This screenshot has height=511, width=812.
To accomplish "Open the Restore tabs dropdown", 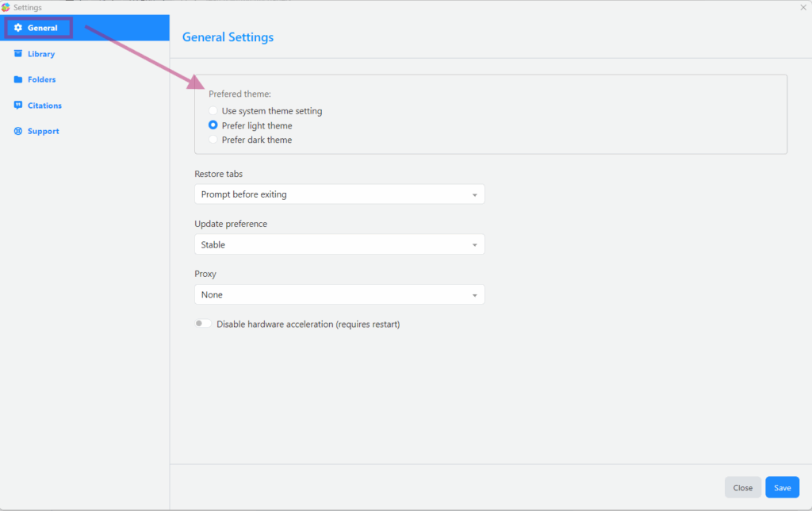I will pos(339,194).
